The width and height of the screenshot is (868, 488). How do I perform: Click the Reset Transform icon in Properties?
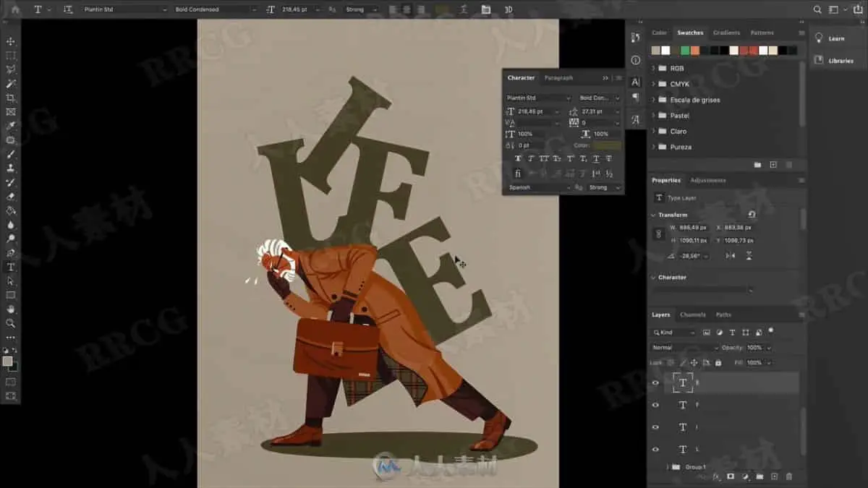click(x=752, y=215)
